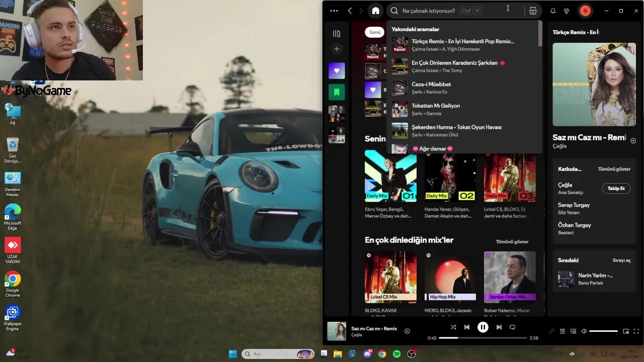Screen dimensions: 644x362
Task: Click the magnifier search icon in Spotify
Action: [x=394, y=11]
